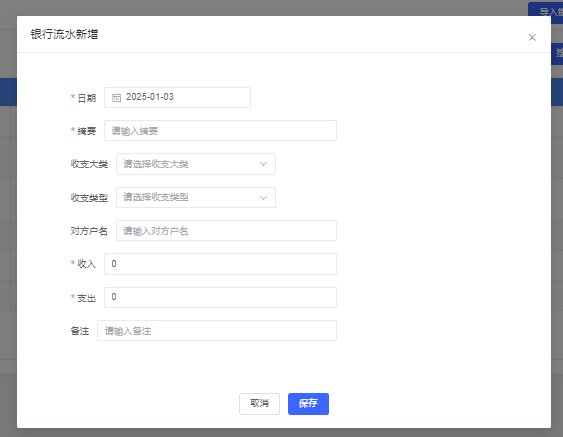
Task: Open the 请选择收支类型 select box
Action: click(196, 197)
